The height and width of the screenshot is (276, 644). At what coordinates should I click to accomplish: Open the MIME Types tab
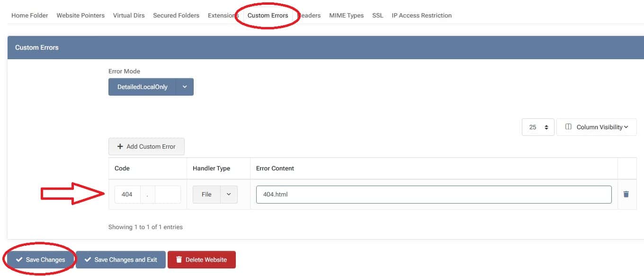click(x=346, y=15)
